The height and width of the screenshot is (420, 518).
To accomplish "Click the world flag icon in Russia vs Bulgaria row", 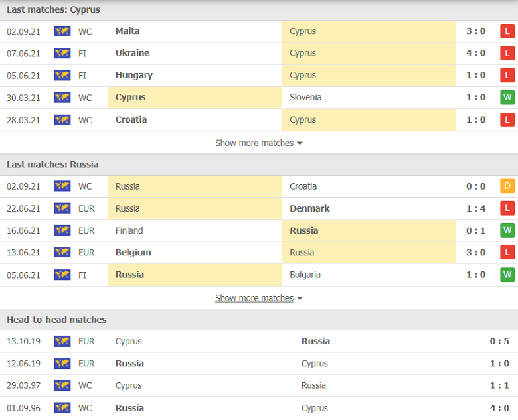I will click(x=62, y=275).
